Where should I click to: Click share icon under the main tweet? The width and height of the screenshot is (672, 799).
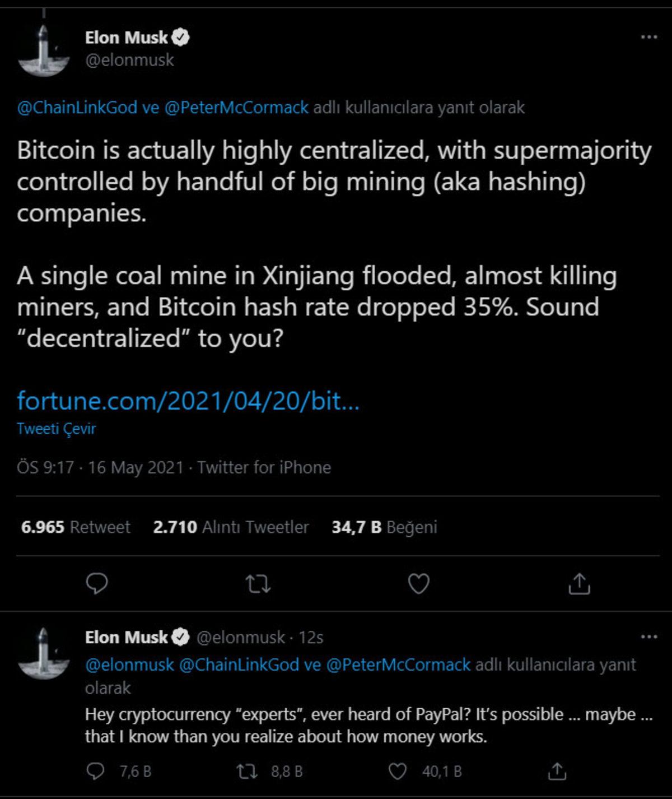(x=579, y=584)
